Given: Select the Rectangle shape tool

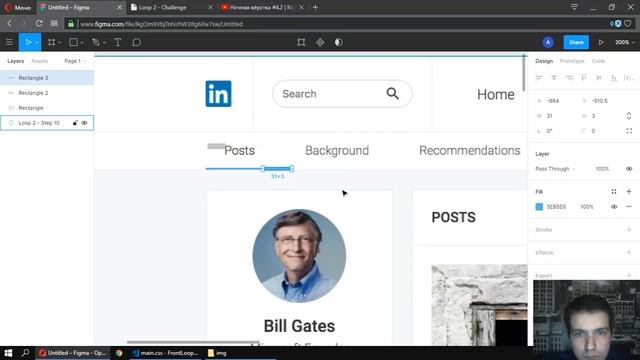Looking at the screenshot, I should pyautogui.click(x=73, y=42).
